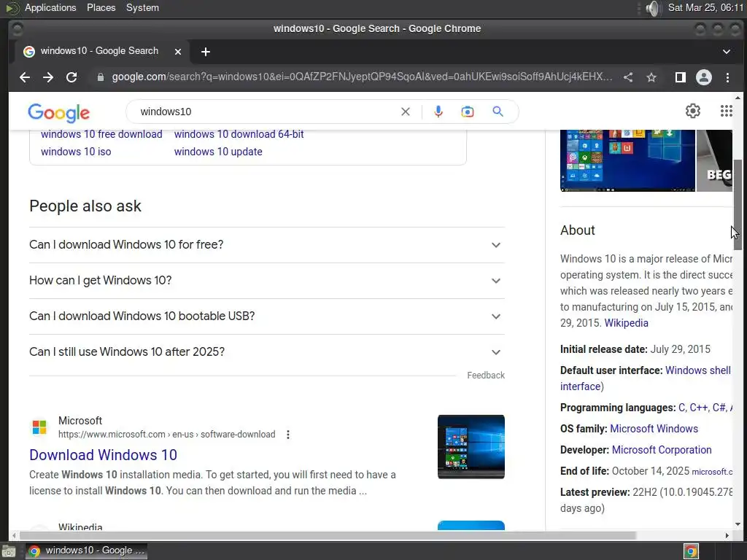
Task: Expand "How can I get Windows 10?"
Action: [267, 281]
